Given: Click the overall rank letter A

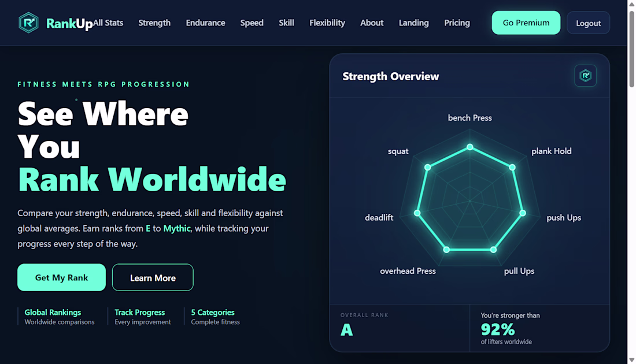Looking at the screenshot, I should (x=347, y=330).
